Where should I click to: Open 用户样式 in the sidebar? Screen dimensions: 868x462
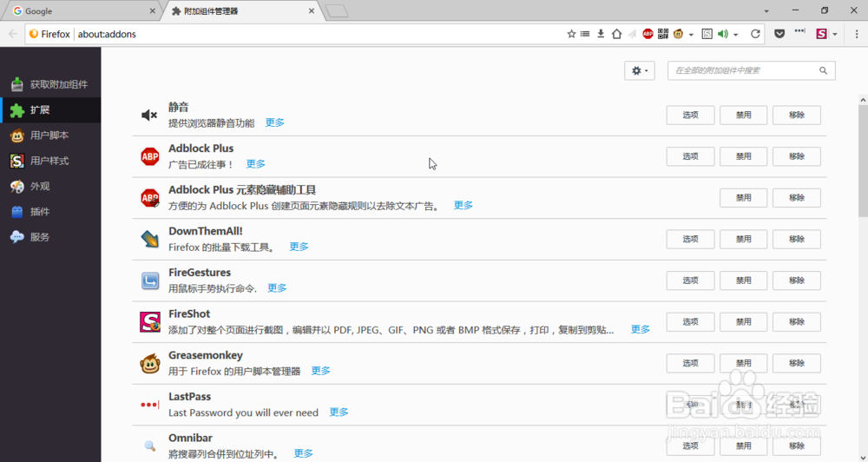coord(50,161)
